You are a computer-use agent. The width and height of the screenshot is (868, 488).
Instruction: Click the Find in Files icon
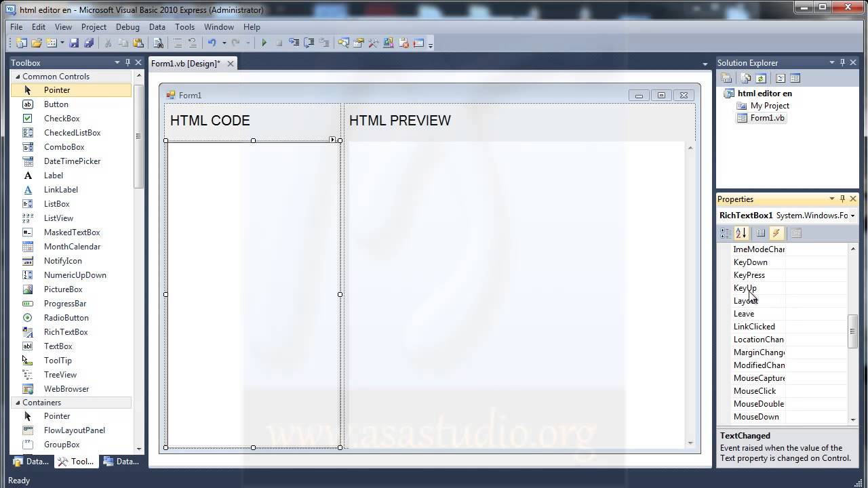(x=158, y=43)
